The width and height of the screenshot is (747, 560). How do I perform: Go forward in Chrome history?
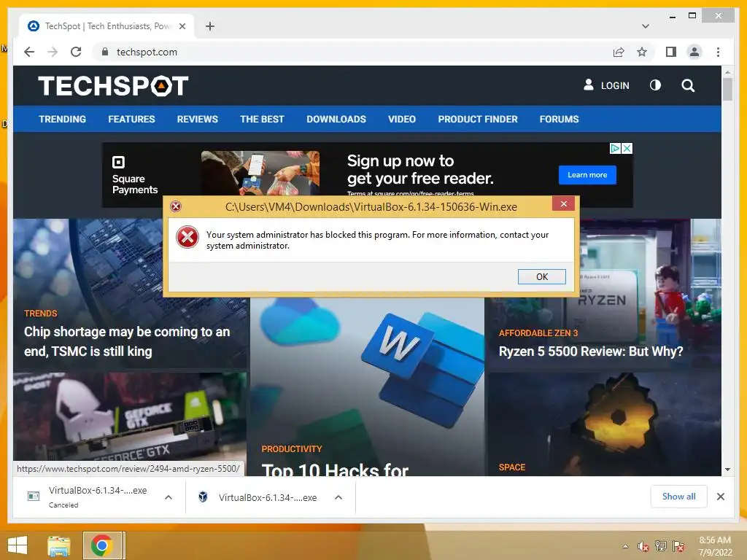(53, 52)
